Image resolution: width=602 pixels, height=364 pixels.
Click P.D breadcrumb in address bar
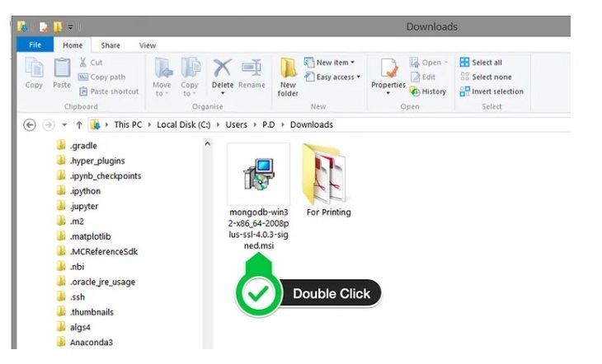pyautogui.click(x=268, y=124)
